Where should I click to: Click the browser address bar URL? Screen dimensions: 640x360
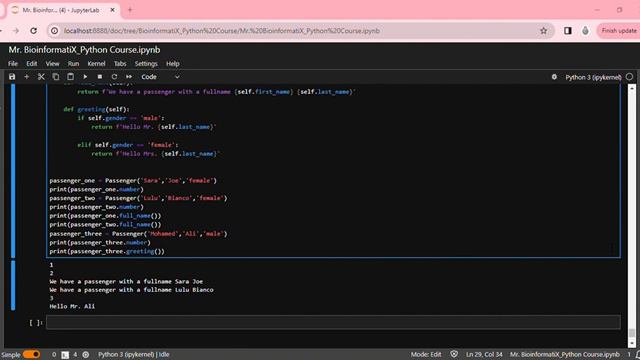pyautogui.click(x=222, y=31)
